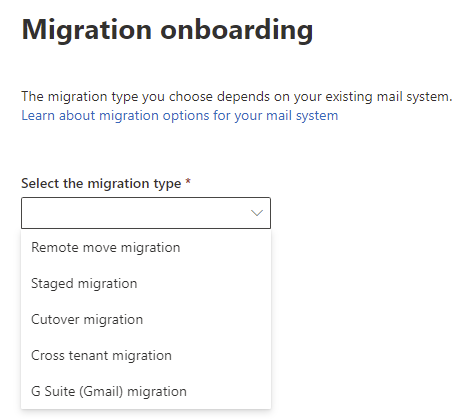The image size is (461, 419).
Task: Choose Staged migration from the list
Action: pos(146,284)
